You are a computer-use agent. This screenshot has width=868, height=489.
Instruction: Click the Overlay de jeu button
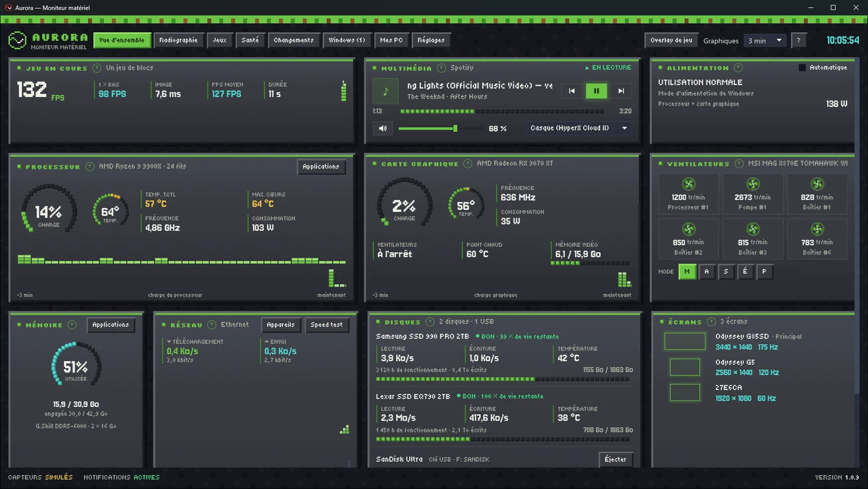[671, 41]
